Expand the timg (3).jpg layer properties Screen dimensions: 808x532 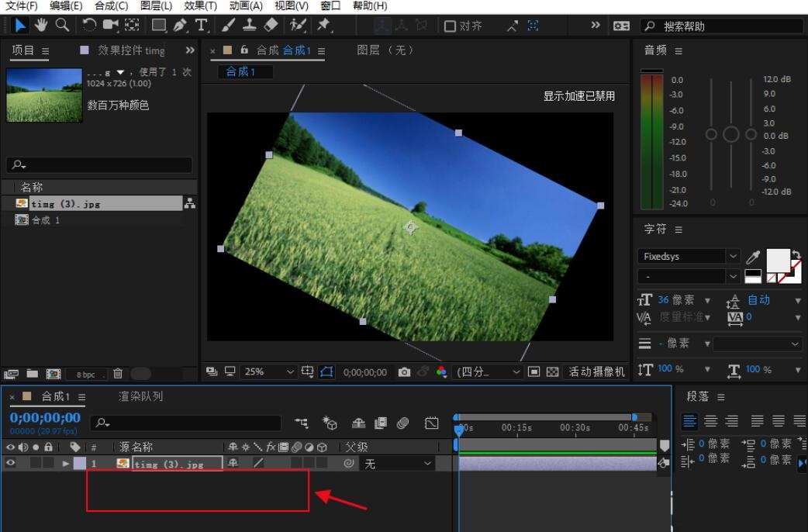(66, 464)
